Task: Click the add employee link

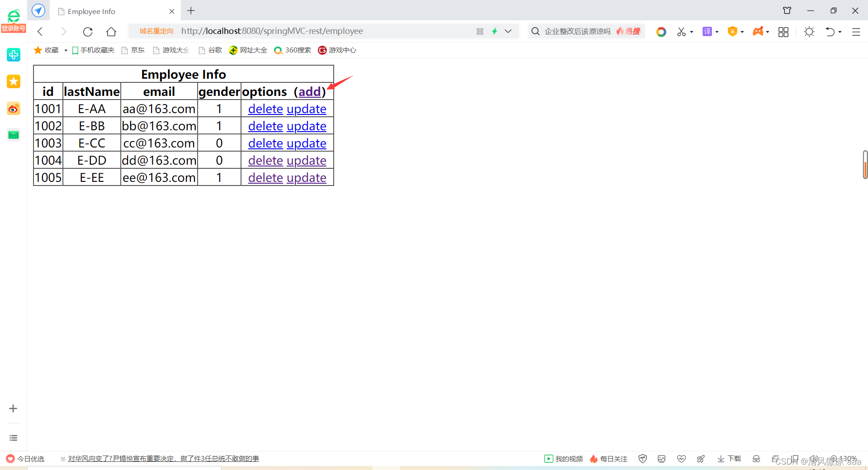Action: [x=310, y=92]
